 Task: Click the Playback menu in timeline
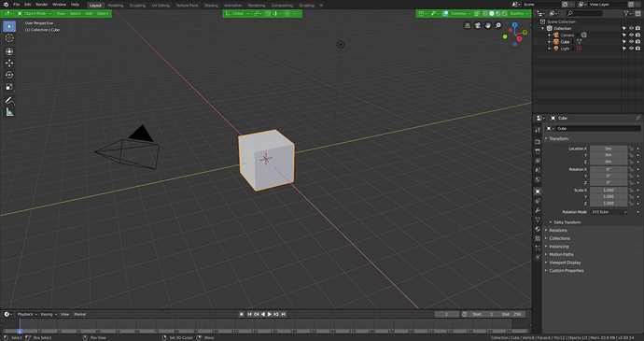coord(27,314)
